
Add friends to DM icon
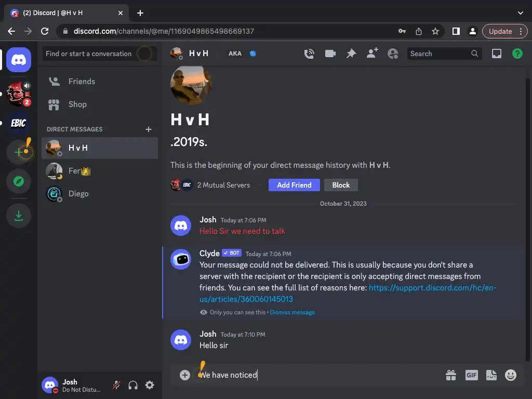click(372, 54)
